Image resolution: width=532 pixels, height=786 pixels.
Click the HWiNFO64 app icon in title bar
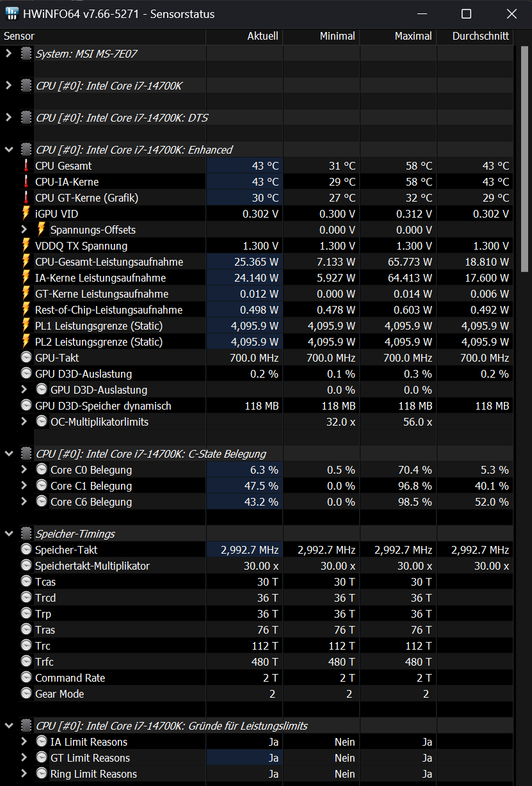point(12,13)
